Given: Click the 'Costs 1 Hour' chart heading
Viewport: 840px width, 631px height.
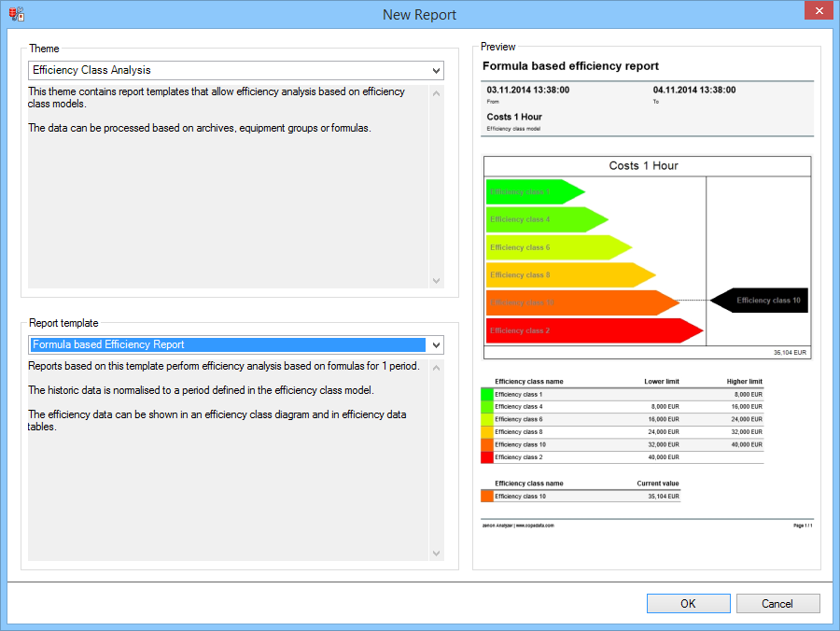Looking at the screenshot, I should (x=643, y=166).
